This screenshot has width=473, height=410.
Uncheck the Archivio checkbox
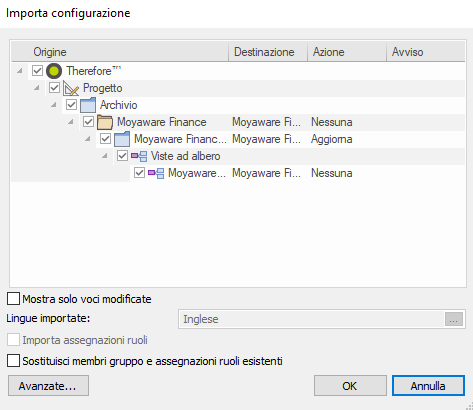coord(71,105)
